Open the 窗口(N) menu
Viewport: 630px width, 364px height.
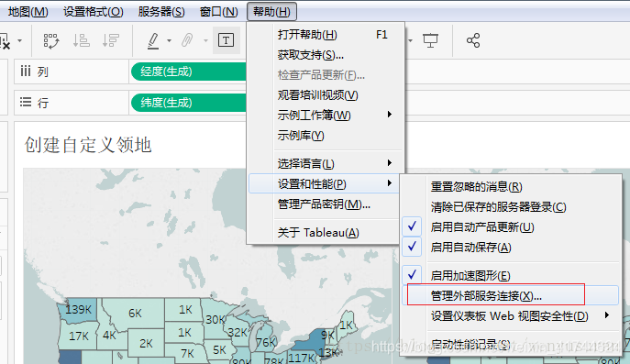pos(218,11)
